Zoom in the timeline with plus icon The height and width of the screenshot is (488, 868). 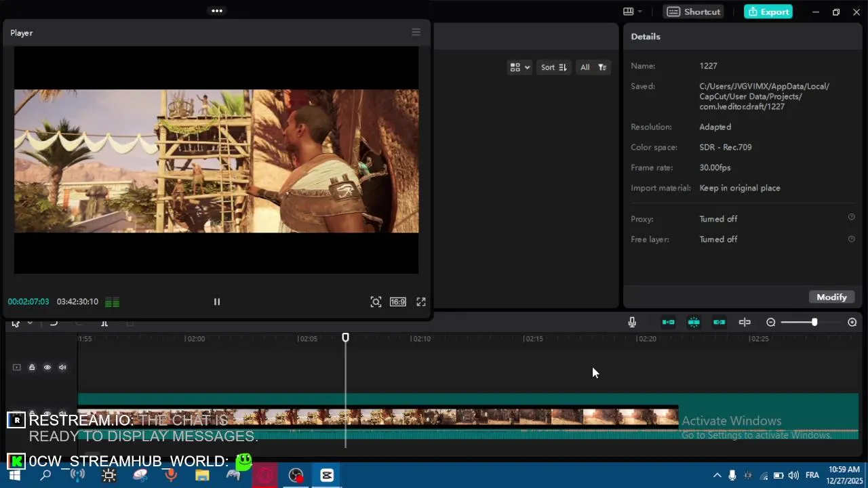(852, 322)
